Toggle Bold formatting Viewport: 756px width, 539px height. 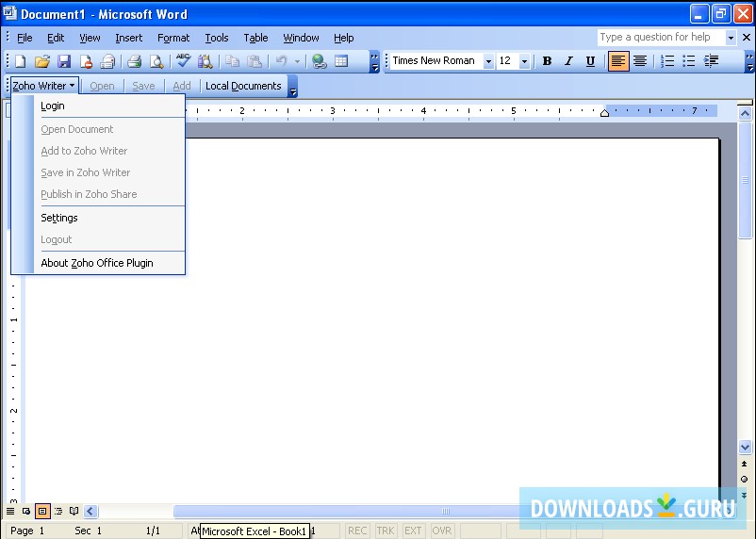547,61
